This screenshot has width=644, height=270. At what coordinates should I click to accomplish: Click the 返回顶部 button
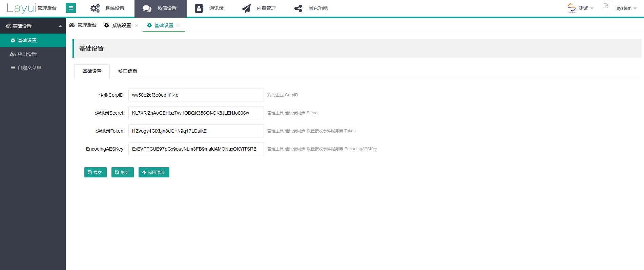click(x=154, y=172)
